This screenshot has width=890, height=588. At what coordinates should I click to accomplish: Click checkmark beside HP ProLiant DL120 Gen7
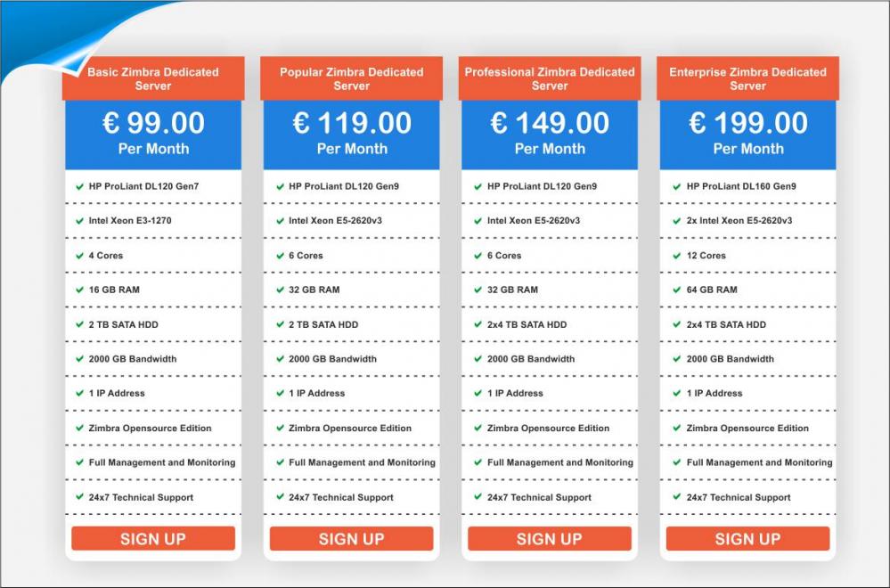[x=79, y=186]
